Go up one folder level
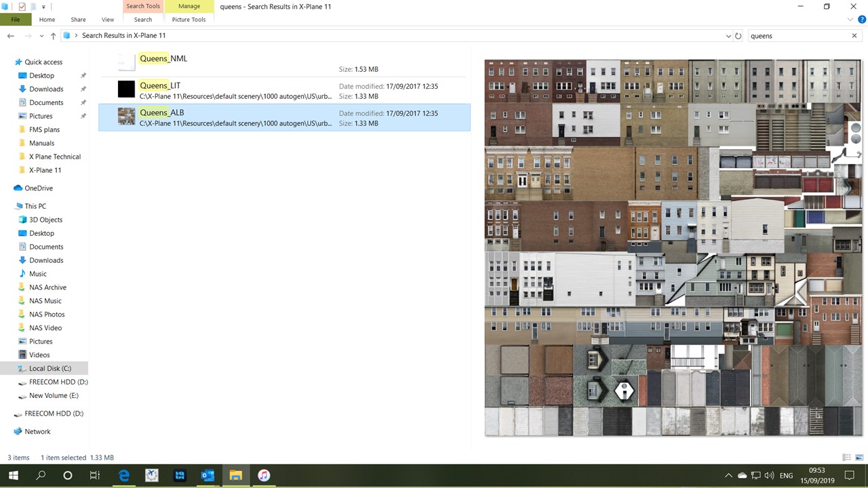Screen dimensions: 868x488 point(53,36)
